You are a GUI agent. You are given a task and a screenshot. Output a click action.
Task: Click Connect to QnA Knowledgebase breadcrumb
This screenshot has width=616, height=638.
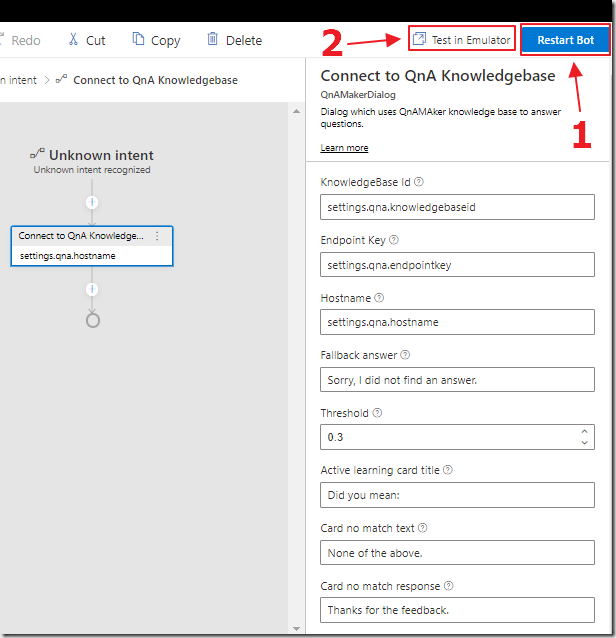155,80
